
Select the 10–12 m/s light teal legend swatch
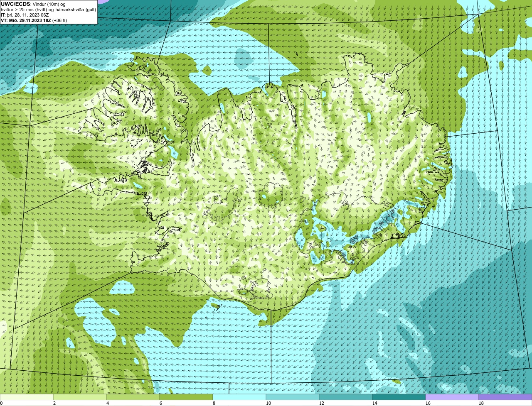click(x=293, y=397)
